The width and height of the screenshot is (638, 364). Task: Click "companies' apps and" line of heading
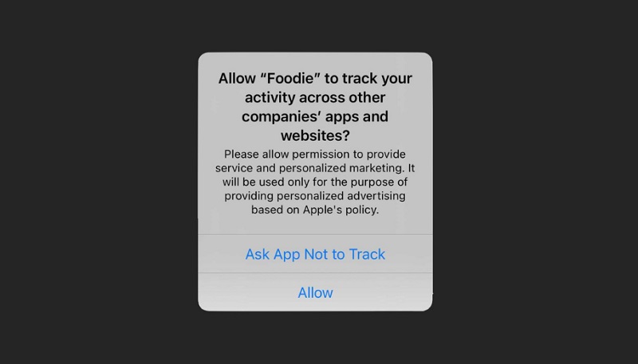click(x=315, y=116)
